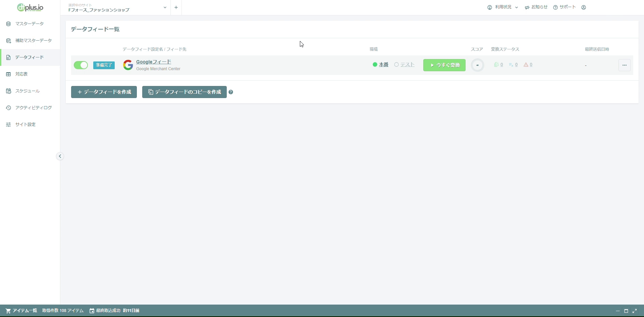The height and width of the screenshot is (317, 644).
Task: Open お知らせ notifications
Action: 536,7
